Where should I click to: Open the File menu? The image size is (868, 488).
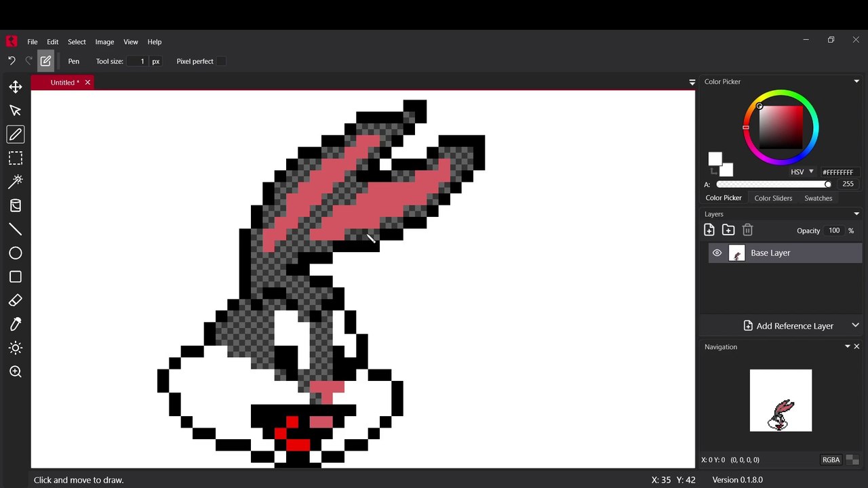33,41
